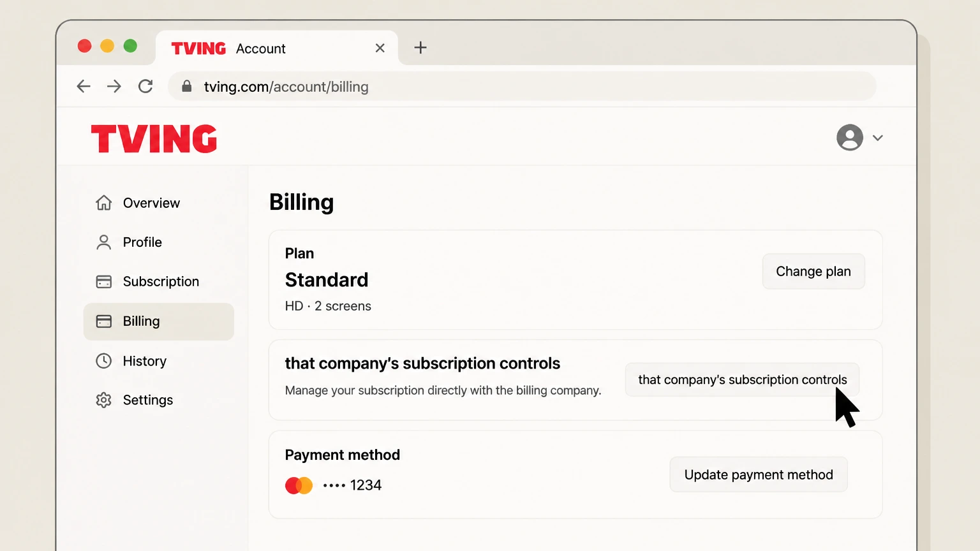Click the green maximize window dot

130,46
